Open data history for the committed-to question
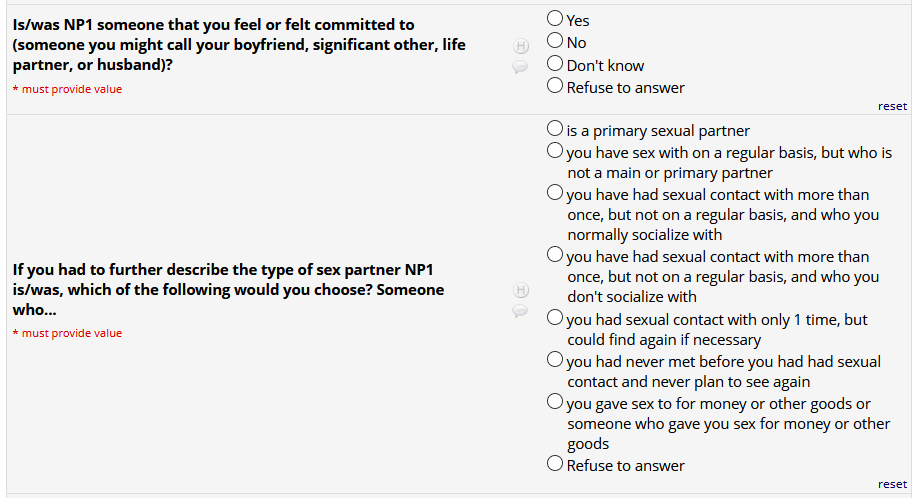Image resolution: width=917 pixels, height=498 pixels. pyautogui.click(x=520, y=46)
